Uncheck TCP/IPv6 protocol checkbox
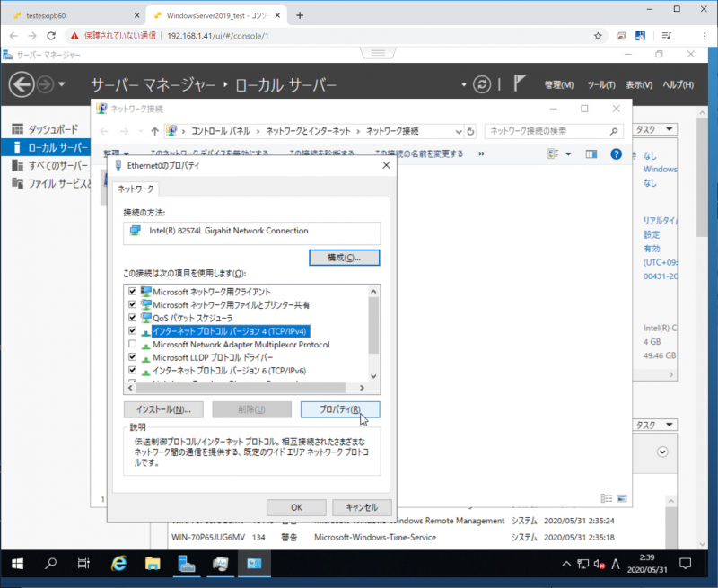Image resolution: width=718 pixels, height=588 pixels. pyautogui.click(x=132, y=370)
